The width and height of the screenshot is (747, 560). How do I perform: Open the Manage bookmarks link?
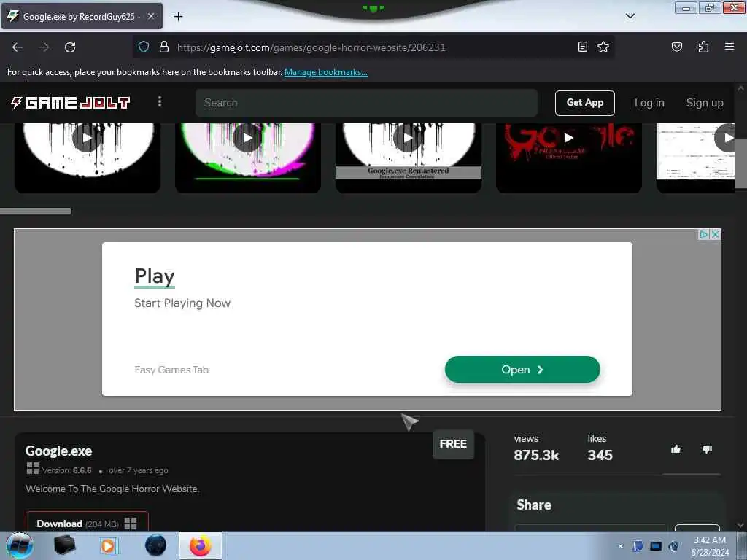click(326, 72)
